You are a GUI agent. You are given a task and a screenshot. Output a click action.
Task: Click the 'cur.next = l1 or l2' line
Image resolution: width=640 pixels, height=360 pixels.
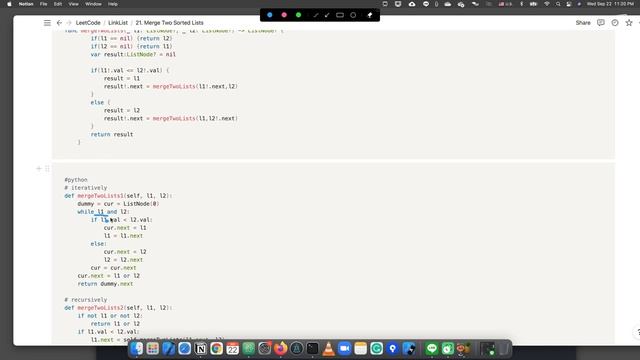click(x=109, y=276)
